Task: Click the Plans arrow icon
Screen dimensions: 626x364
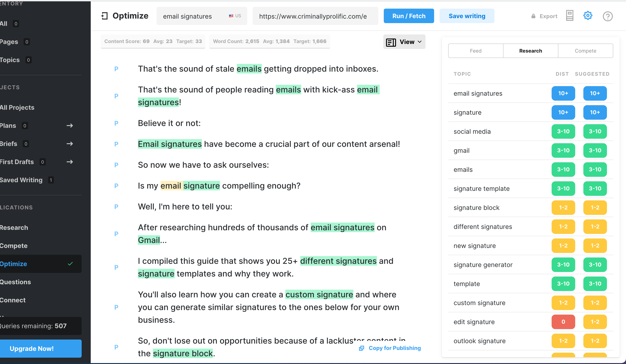Action: coord(70,126)
